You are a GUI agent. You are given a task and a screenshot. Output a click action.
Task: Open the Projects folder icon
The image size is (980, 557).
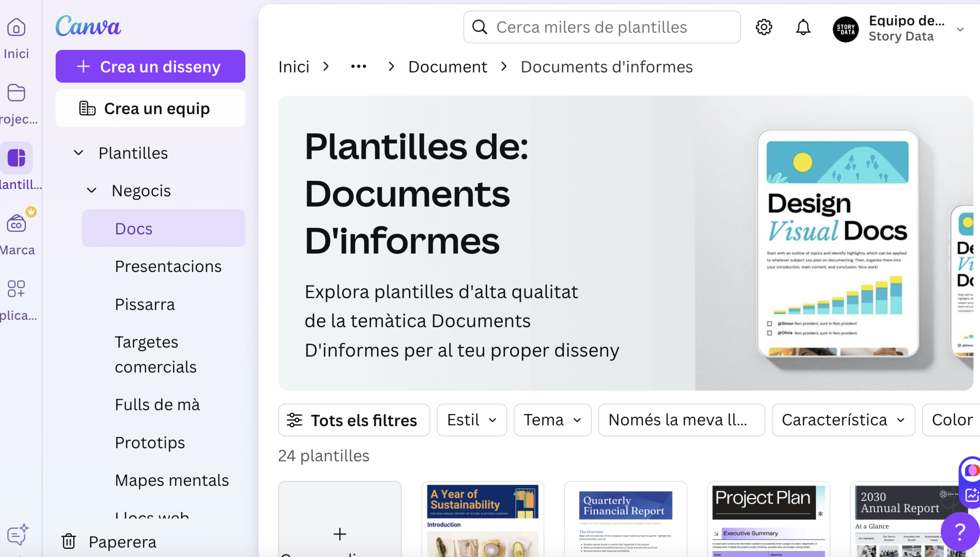pos(17,93)
